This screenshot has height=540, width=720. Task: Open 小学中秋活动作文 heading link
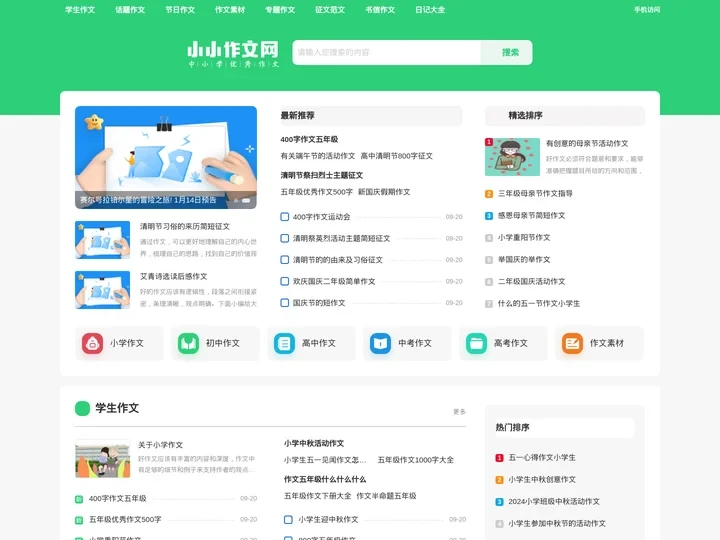click(x=314, y=444)
